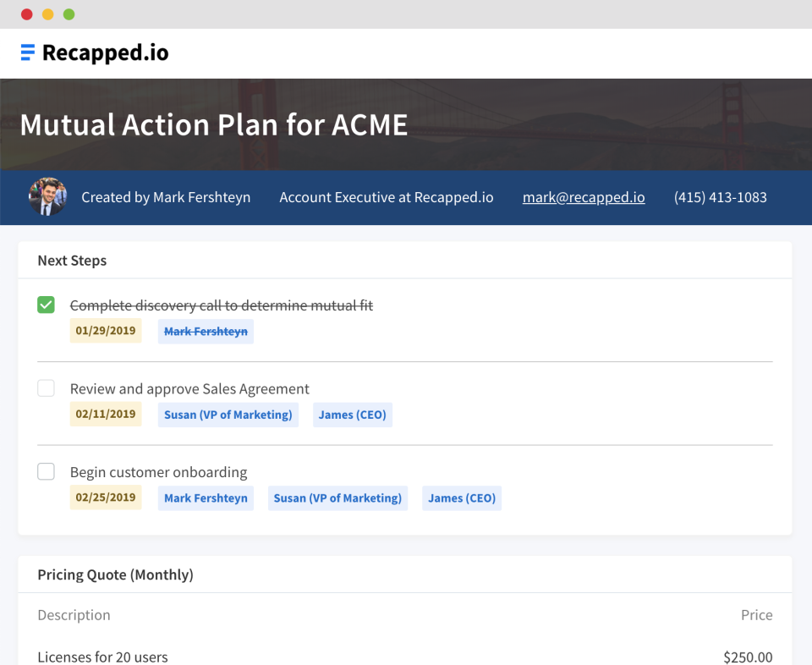Open the blue hamburger menu icon

coord(28,52)
